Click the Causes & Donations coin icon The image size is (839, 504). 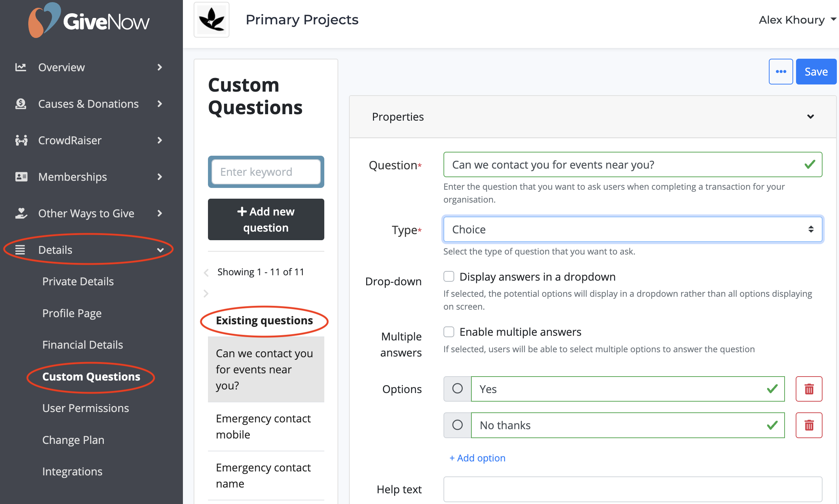pyautogui.click(x=21, y=103)
